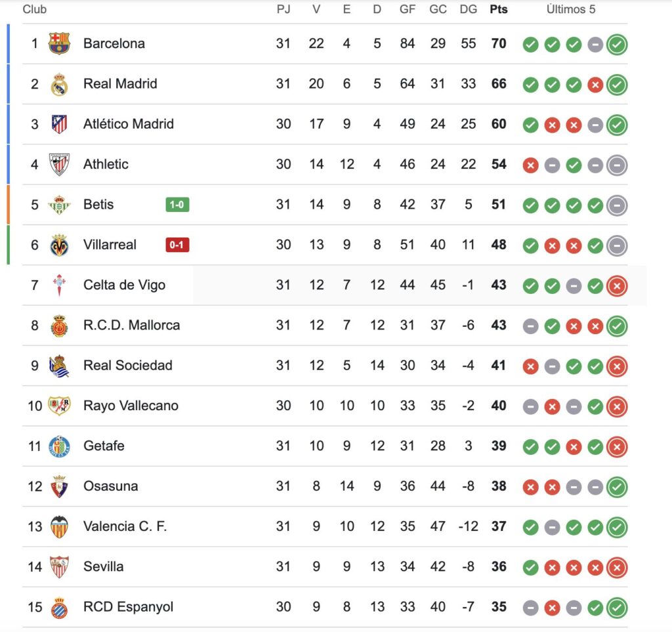Click the Villarreal yellow crest
Viewport: 672px width, 632px height.
pos(59,245)
